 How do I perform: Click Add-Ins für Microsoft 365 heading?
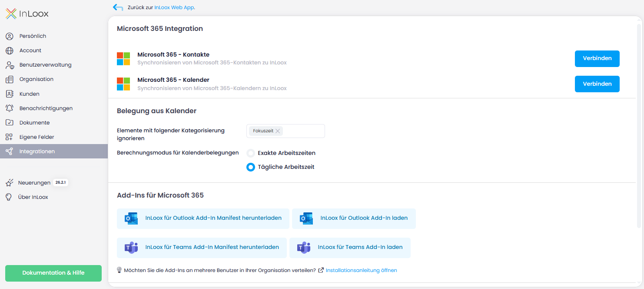point(160,195)
